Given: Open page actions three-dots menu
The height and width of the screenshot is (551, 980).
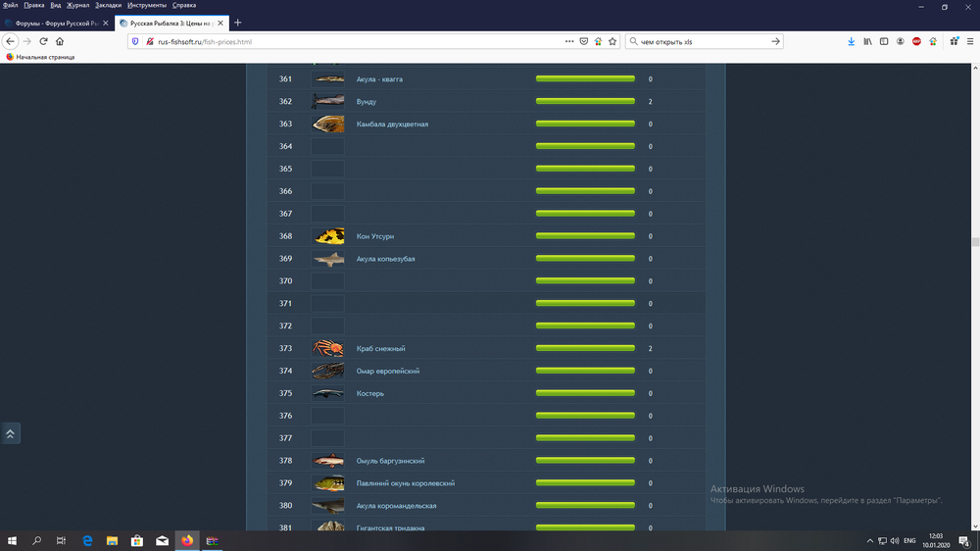Looking at the screenshot, I should coord(569,41).
